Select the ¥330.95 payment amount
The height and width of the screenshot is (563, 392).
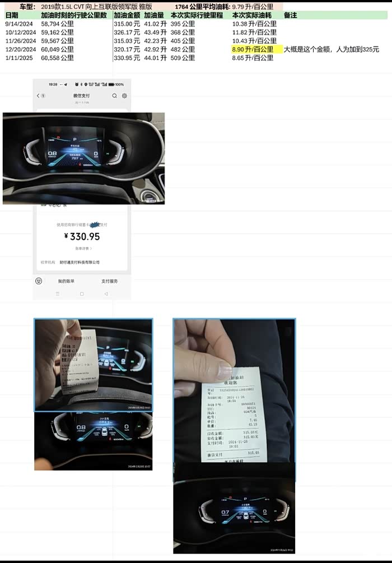tap(82, 236)
